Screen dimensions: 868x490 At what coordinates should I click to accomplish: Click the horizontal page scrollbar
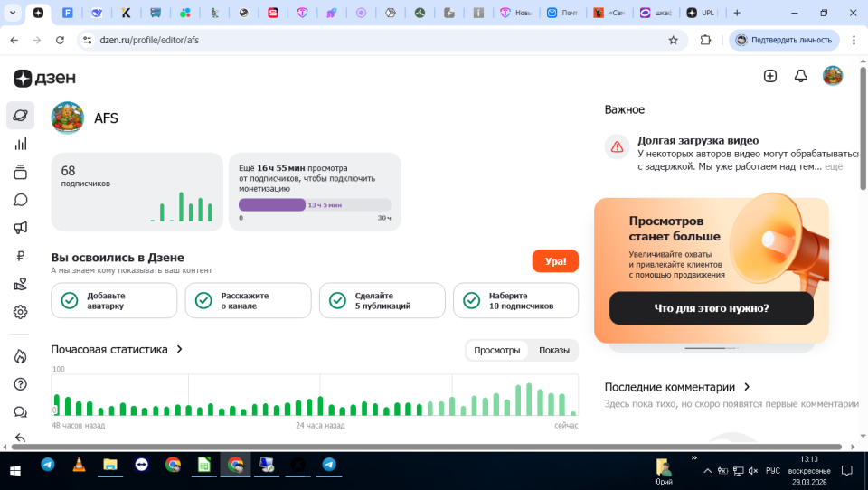pos(426,447)
